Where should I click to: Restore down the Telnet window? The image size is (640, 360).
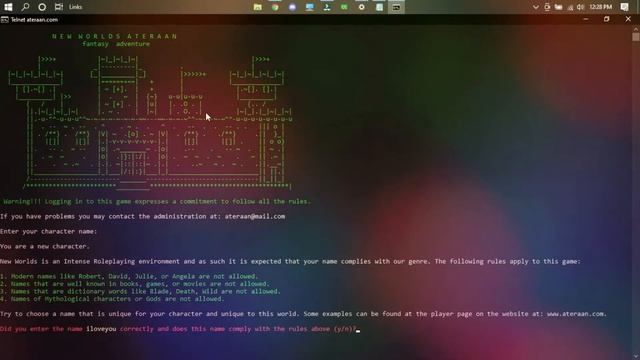click(x=607, y=19)
